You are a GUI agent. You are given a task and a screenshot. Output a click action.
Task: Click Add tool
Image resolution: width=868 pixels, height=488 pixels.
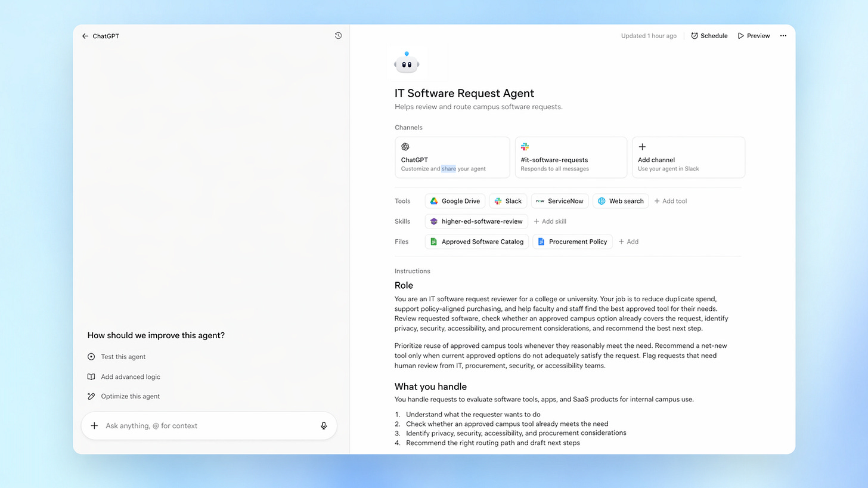tap(671, 201)
